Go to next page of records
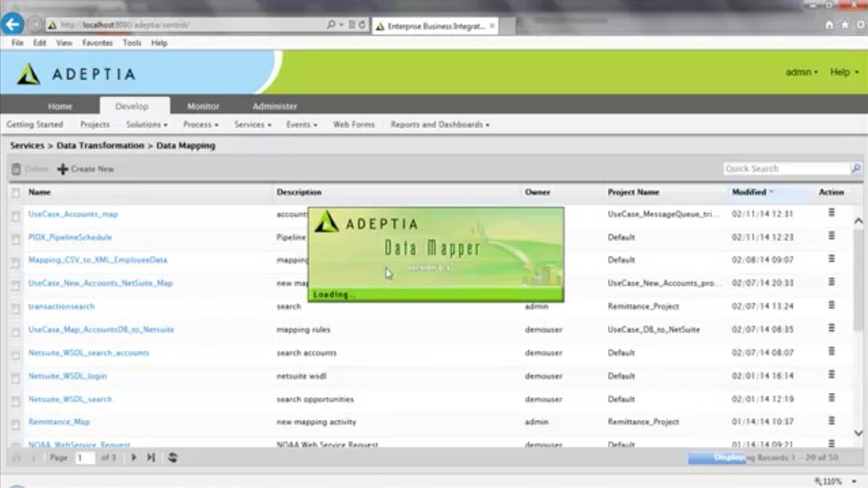Screen dimensions: 868x488 134,458
